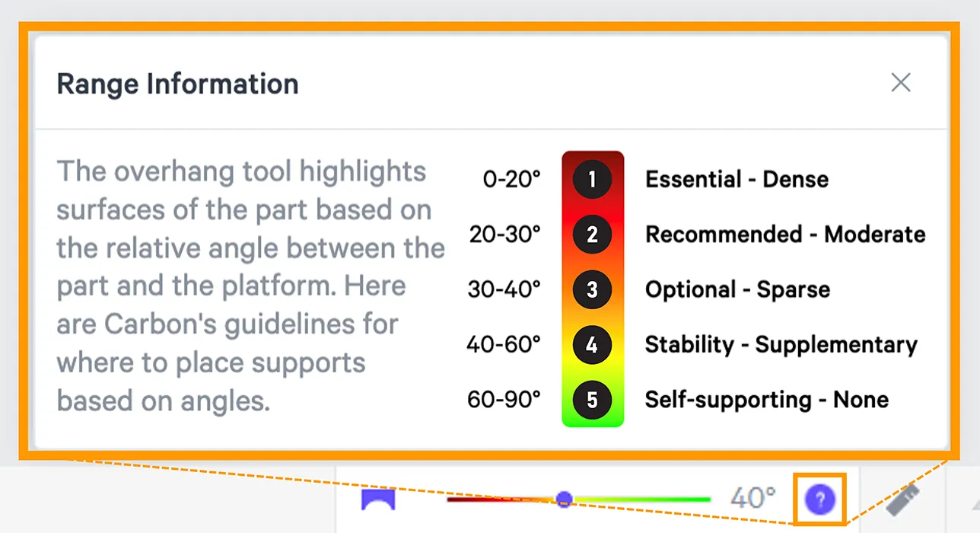
Task: Click the number 1 circle badge
Action: pyautogui.click(x=592, y=180)
